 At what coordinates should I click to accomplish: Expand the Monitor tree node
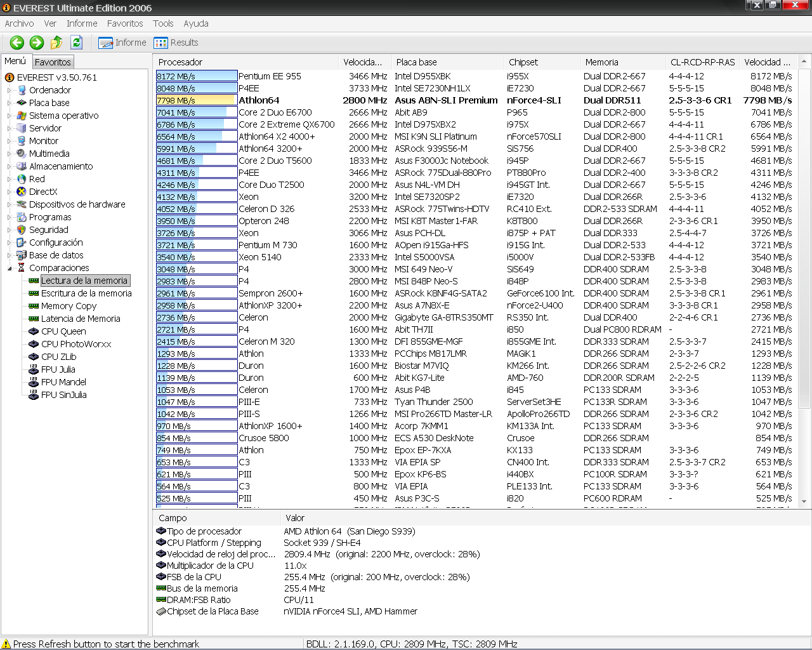pos(10,141)
